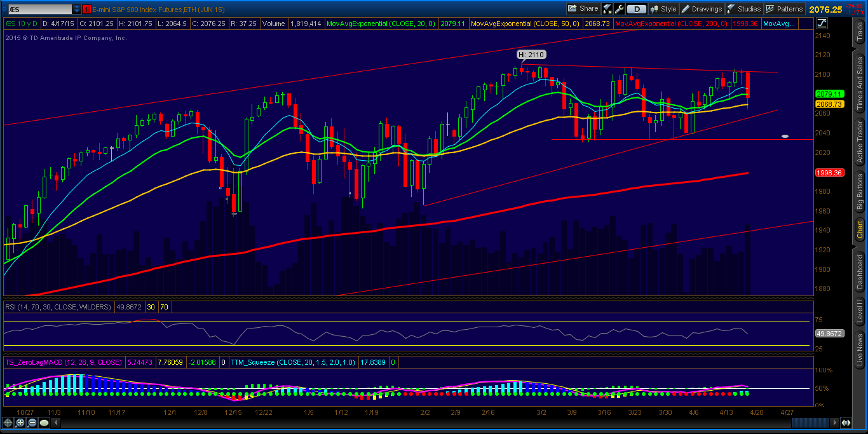Click the Volume label in chart header
The image size is (868, 434).
point(273,24)
